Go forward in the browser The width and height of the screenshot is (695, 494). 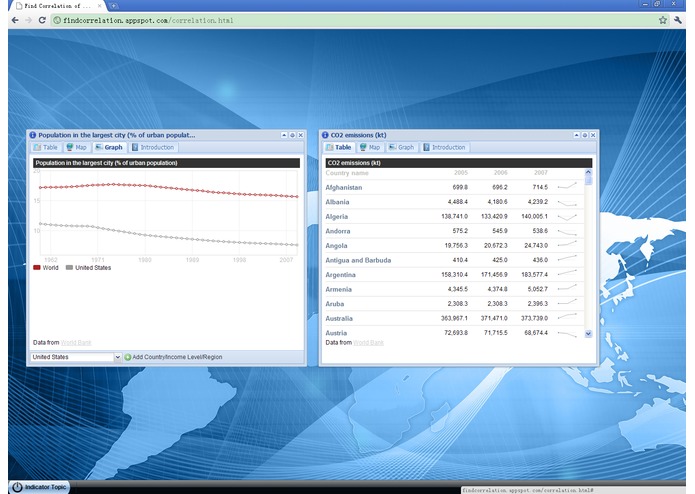coord(28,20)
